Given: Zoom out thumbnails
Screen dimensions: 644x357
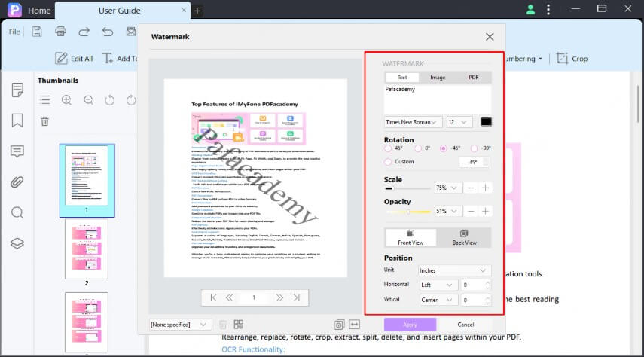Looking at the screenshot, I should pyautogui.click(x=88, y=100).
